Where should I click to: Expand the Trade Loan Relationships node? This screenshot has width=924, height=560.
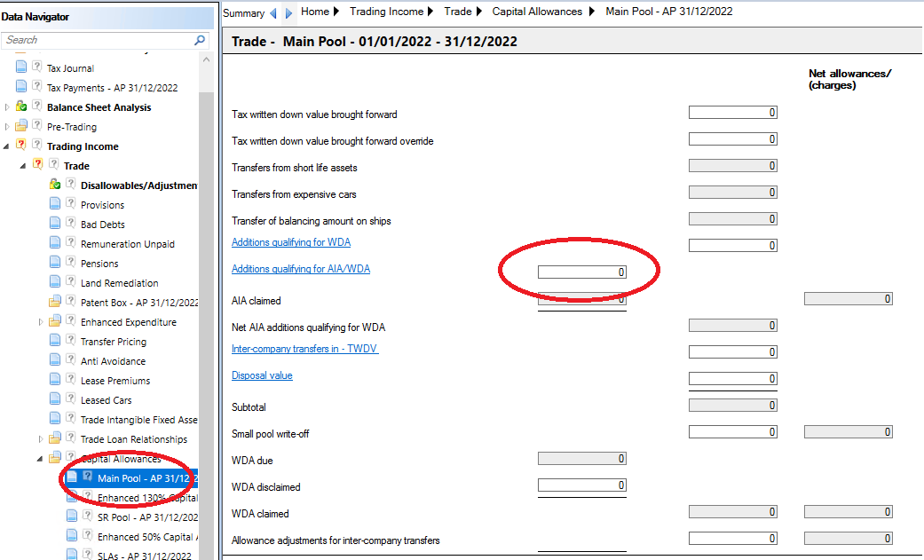click(x=40, y=439)
